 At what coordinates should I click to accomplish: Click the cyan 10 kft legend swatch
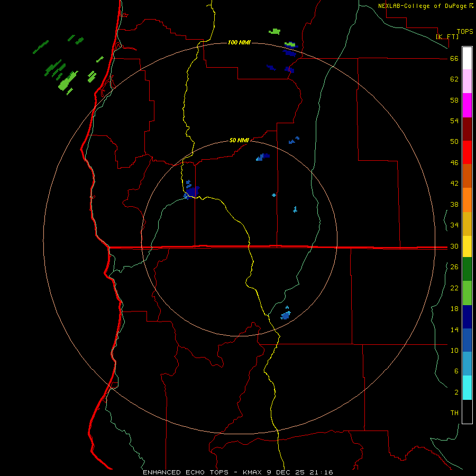click(x=467, y=388)
